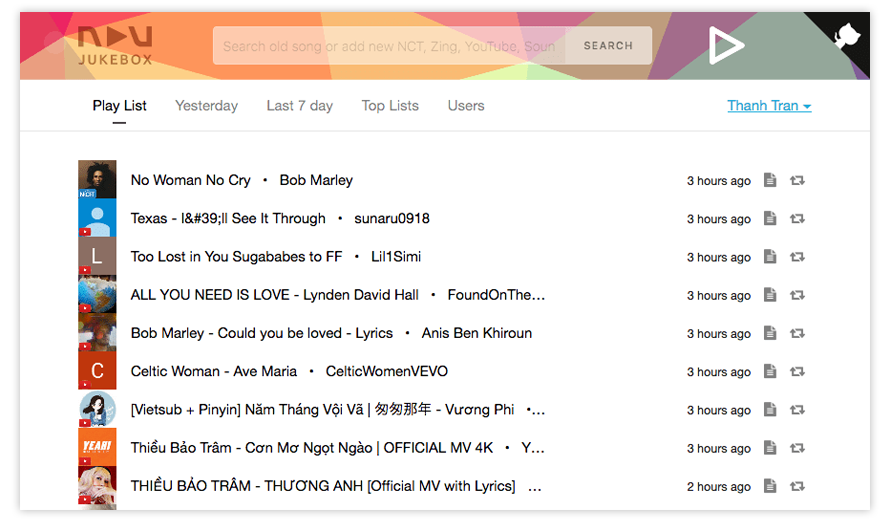Click the Could you be loved thumbnail
This screenshot has height=521, width=890.
97,333
